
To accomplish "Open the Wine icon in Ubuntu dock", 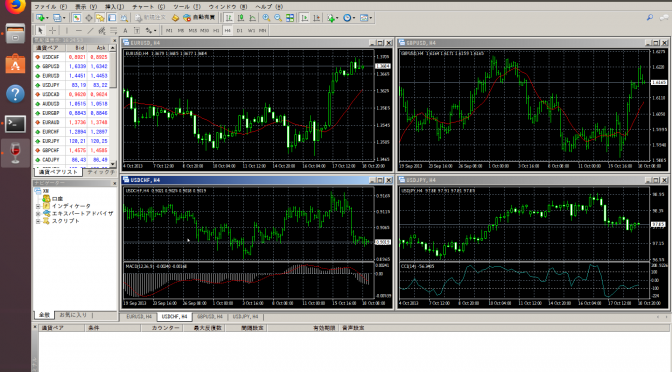I will 15,153.
